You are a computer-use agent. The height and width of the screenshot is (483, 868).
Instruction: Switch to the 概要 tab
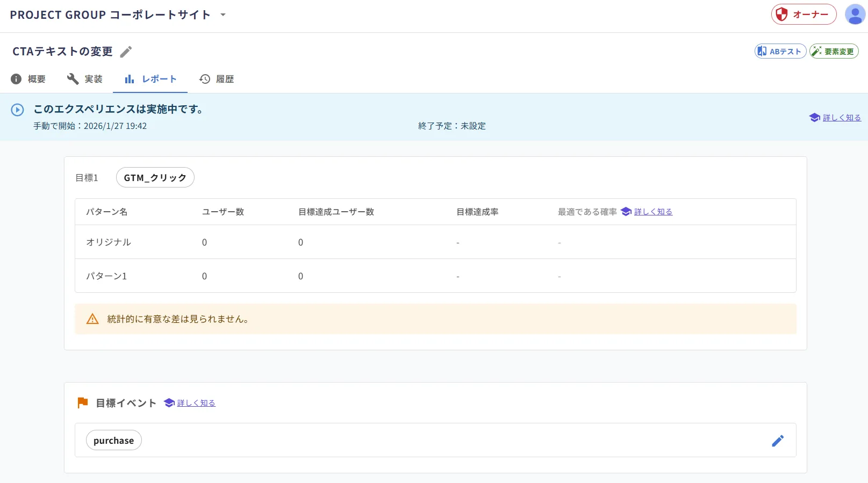pyautogui.click(x=28, y=79)
